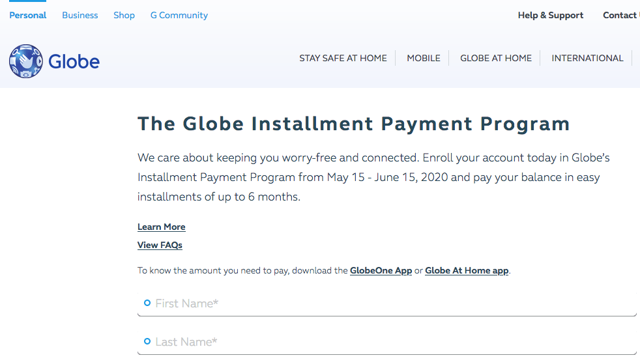Open the International menu

[587, 58]
